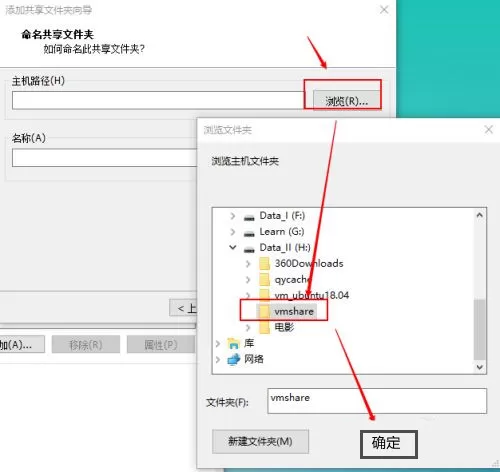
Task: Select the 库 library icon
Action: coord(233,343)
